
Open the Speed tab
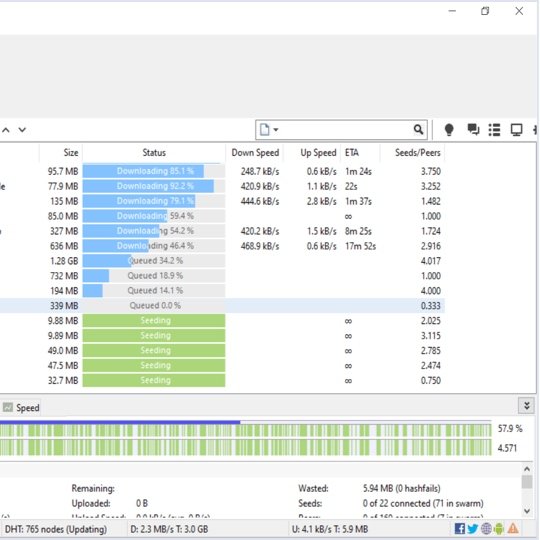21,408
